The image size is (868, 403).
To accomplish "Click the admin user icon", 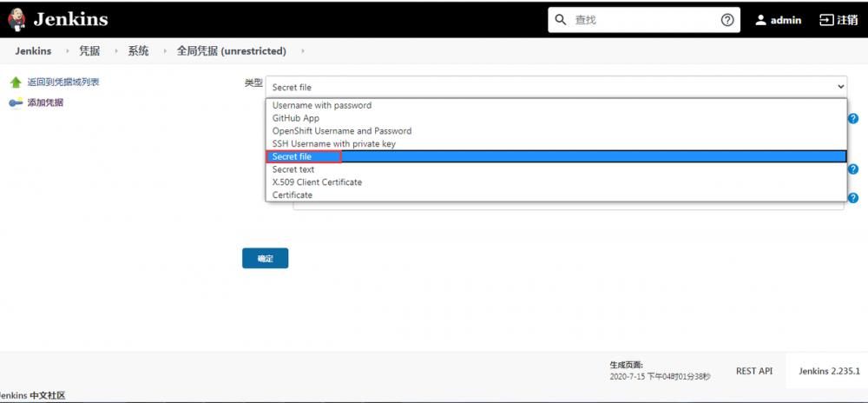I will [x=760, y=20].
